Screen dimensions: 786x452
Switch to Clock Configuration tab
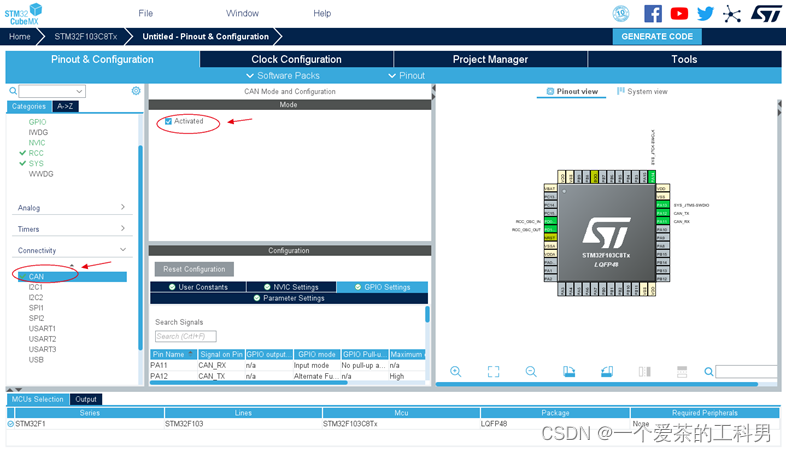[296, 59]
